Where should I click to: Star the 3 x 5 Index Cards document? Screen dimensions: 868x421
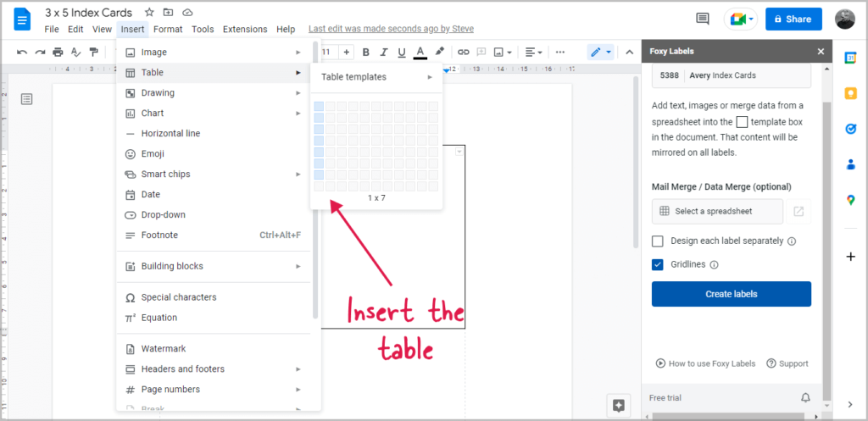pos(149,12)
